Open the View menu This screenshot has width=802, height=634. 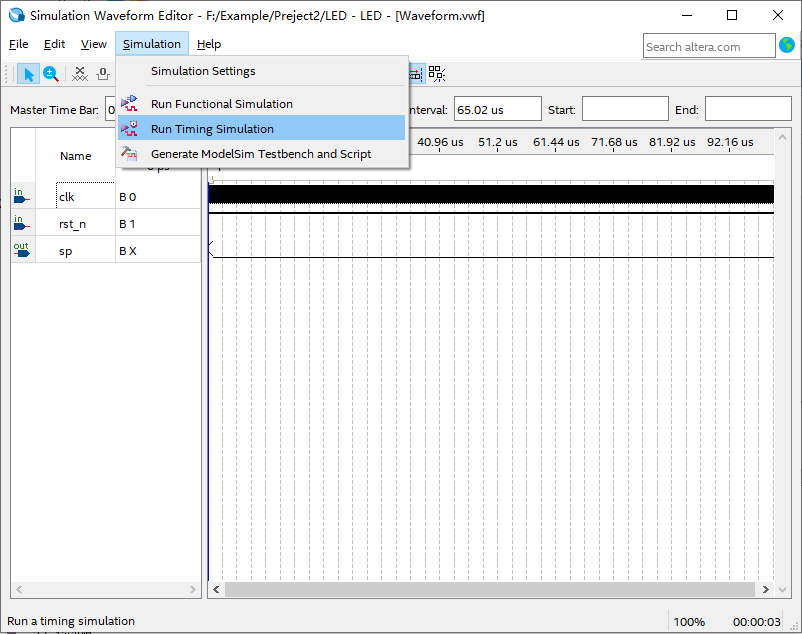94,44
